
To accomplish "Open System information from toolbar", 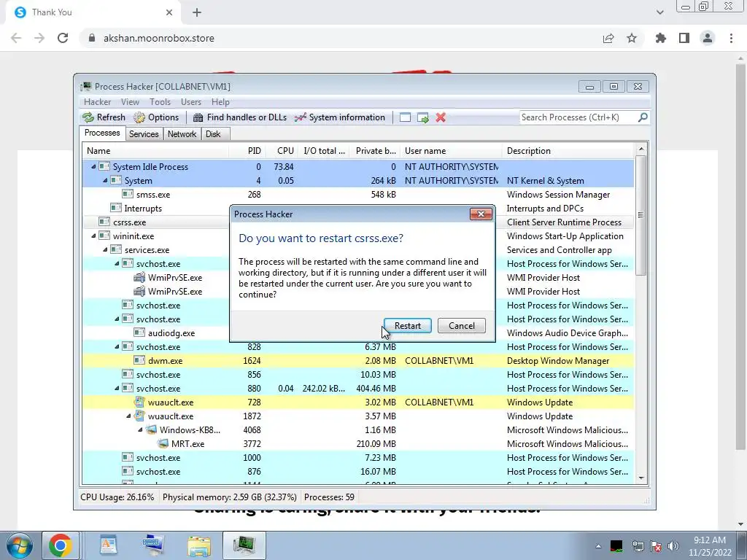I will pyautogui.click(x=340, y=117).
